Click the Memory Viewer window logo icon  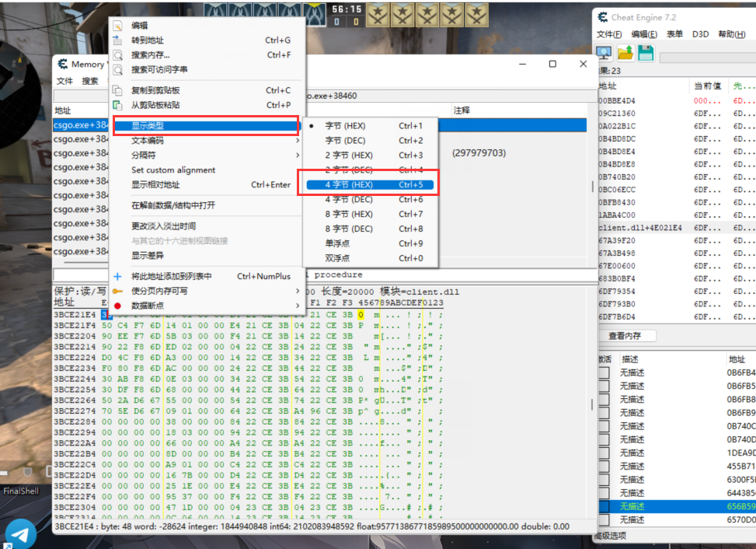pyautogui.click(x=63, y=65)
